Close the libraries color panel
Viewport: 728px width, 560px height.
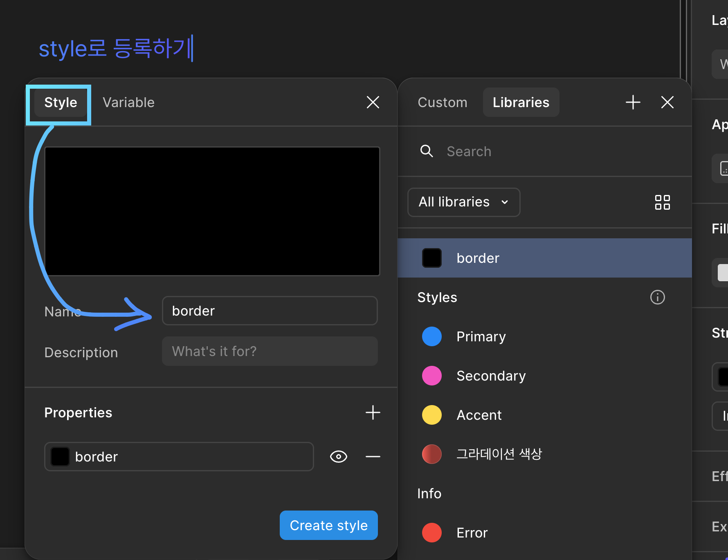click(667, 102)
